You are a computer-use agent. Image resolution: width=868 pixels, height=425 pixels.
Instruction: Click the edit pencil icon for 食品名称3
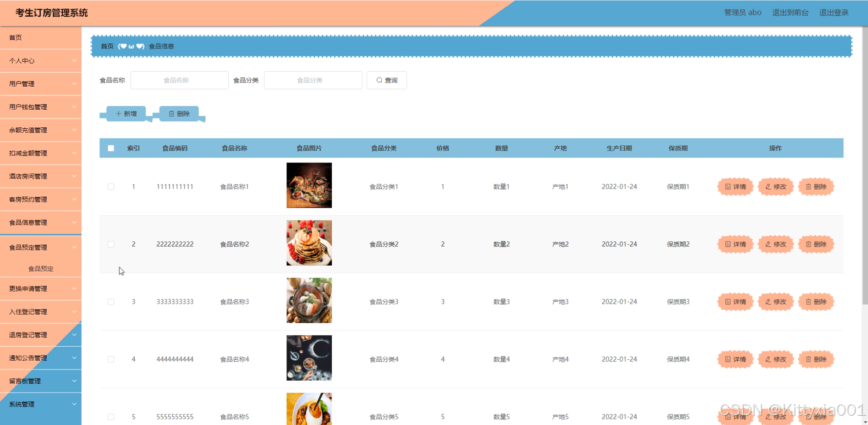(x=768, y=301)
